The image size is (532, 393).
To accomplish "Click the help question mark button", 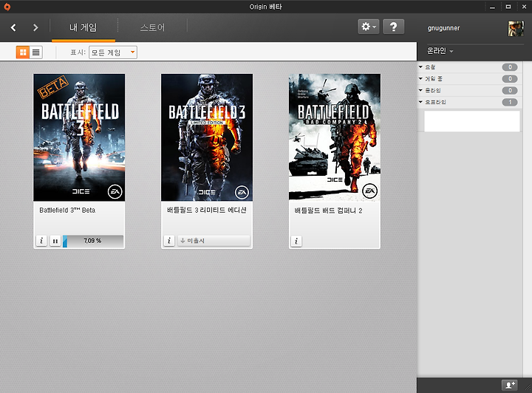I will click(x=393, y=27).
